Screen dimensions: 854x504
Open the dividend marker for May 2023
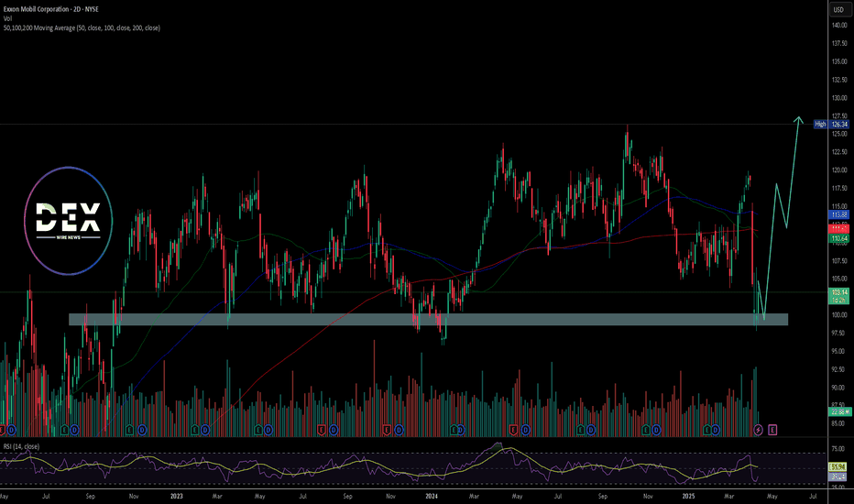tap(269, 430)
